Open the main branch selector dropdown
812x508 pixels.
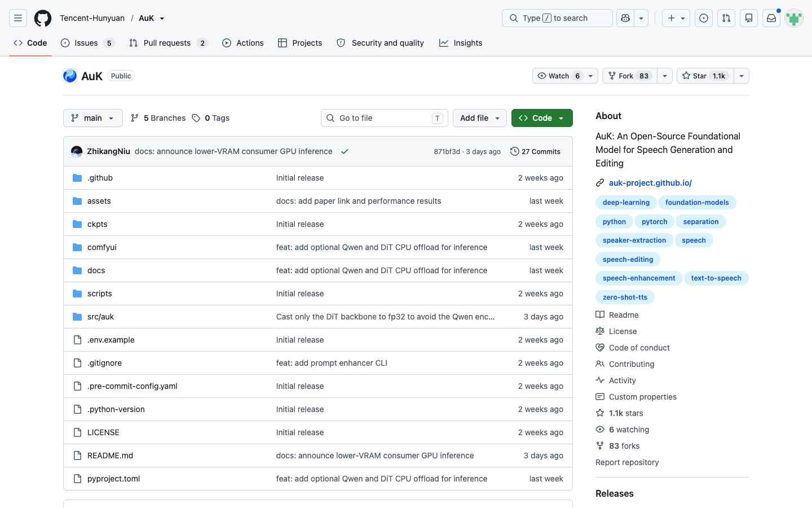[x=93, y=118]
